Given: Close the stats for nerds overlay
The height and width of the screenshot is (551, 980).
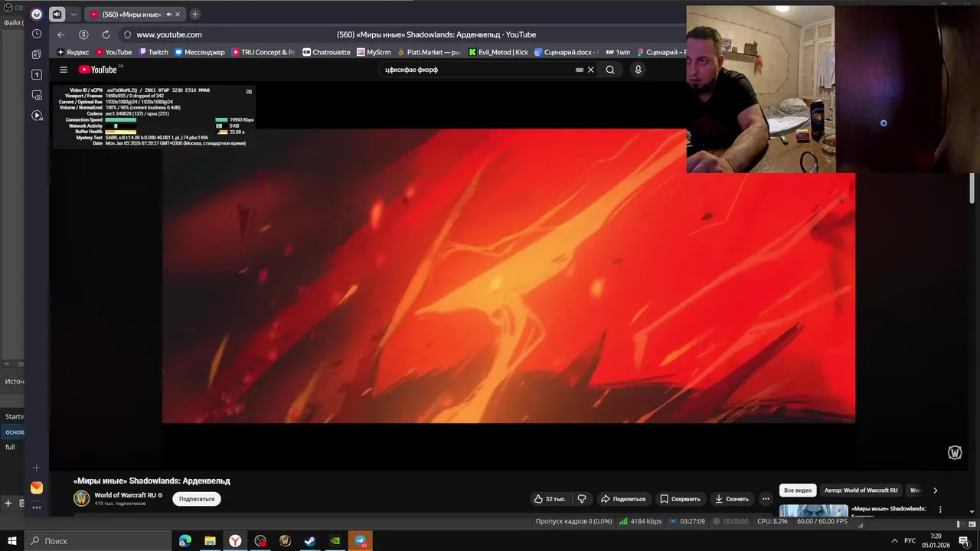Looking at the screenshot, I should 249,92.
